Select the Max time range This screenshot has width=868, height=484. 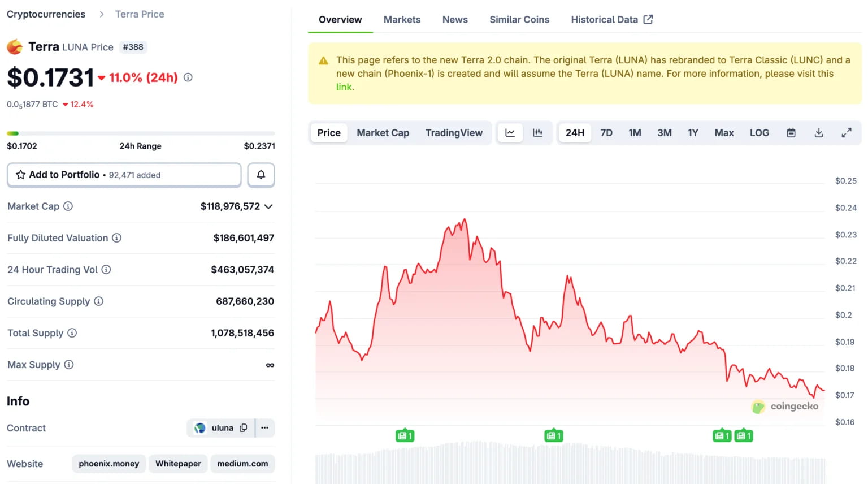pyautogui.click(x=724, y=133)
